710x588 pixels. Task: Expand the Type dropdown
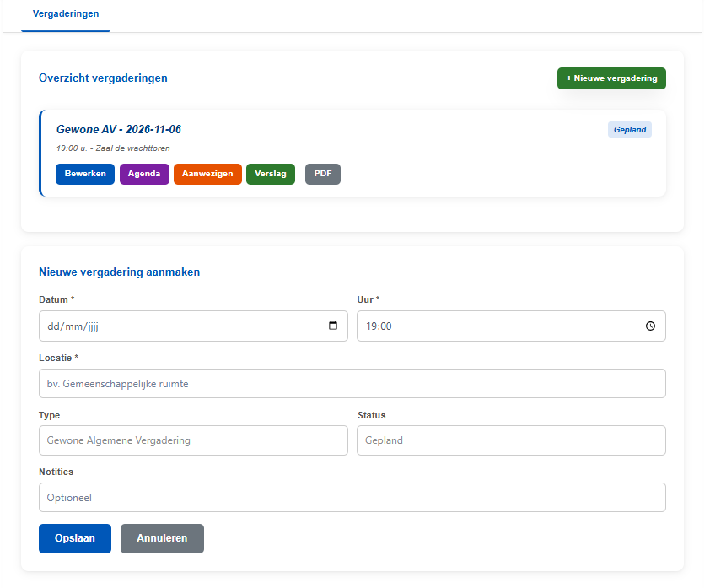point(193,440)
